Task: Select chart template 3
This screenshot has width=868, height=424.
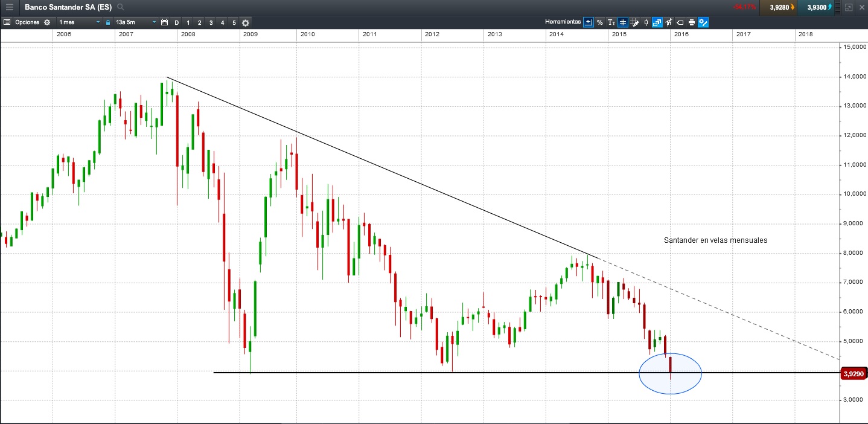Action: [x=211, y=22]
